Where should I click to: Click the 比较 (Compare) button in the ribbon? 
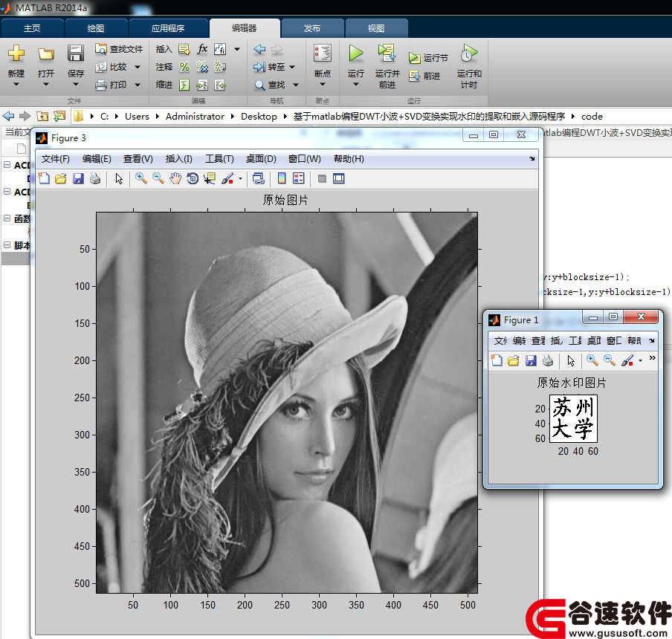pyautogui.click(x=111, y=67)
